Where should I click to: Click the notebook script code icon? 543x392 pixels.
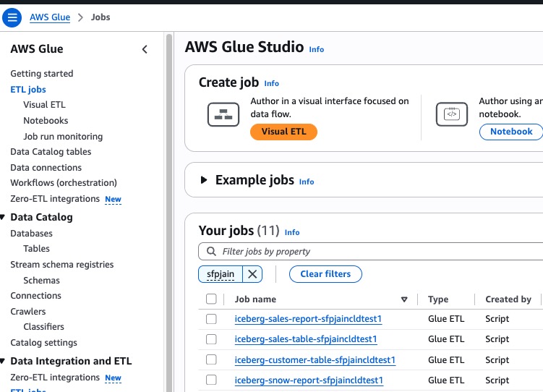[x=452, y=114]
